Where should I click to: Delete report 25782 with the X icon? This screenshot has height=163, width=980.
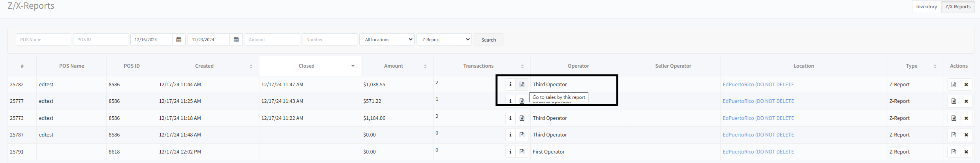pos(966,84)
